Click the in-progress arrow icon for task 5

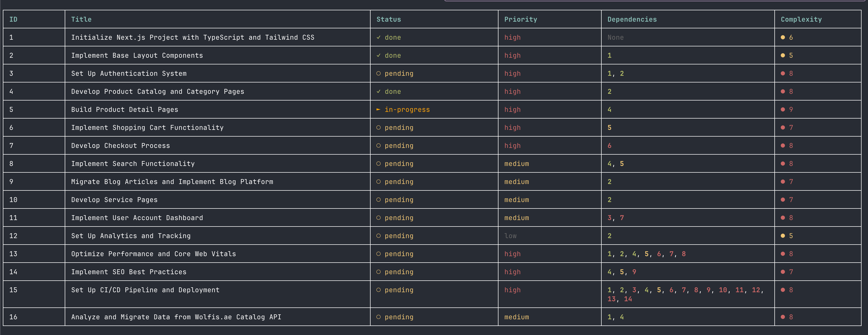378,110
